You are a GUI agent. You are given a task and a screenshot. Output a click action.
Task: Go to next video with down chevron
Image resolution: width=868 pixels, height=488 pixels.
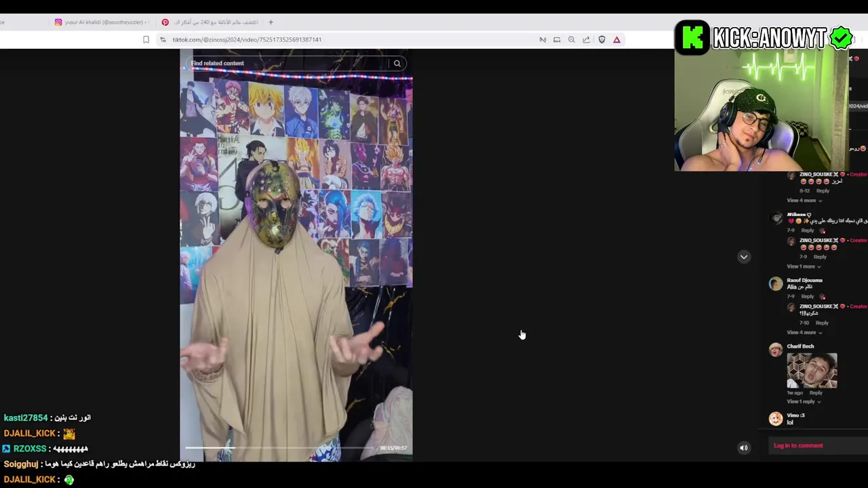tap(744, 257)
